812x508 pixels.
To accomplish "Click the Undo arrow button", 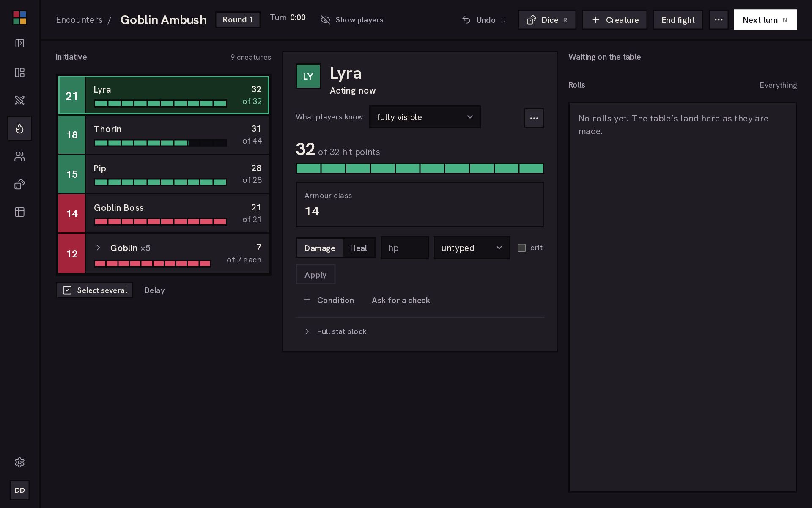I will pos(484,20).
